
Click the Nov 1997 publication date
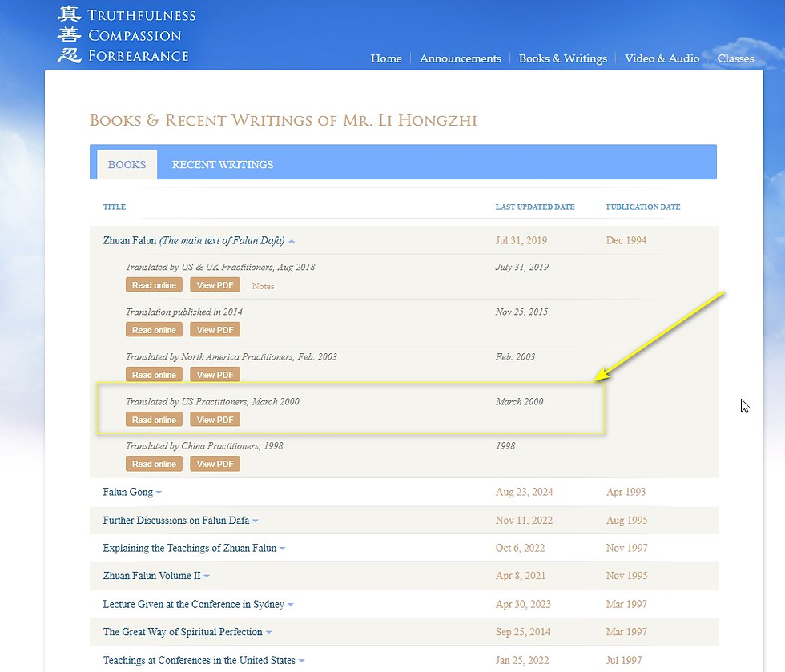click(x=626, y=548)
